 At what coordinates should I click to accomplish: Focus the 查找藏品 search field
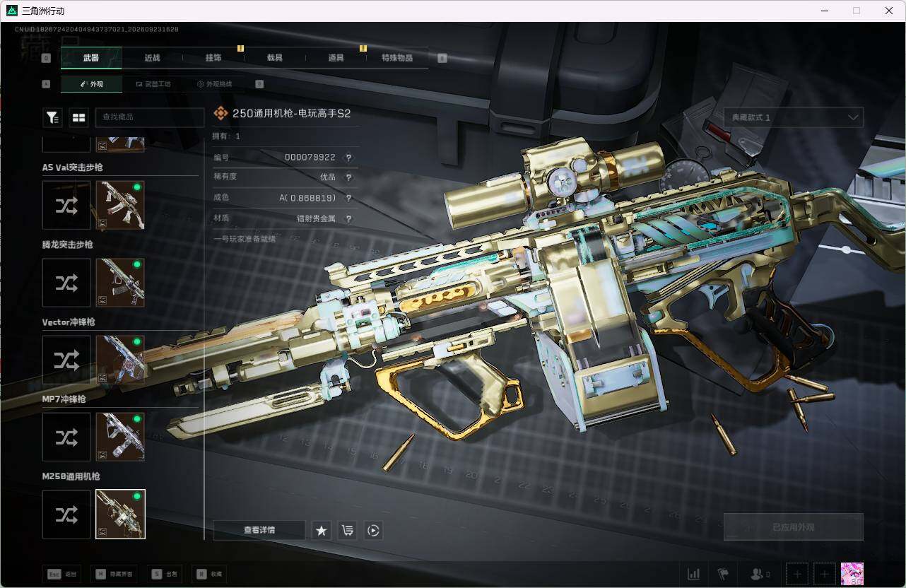[149, 117]
